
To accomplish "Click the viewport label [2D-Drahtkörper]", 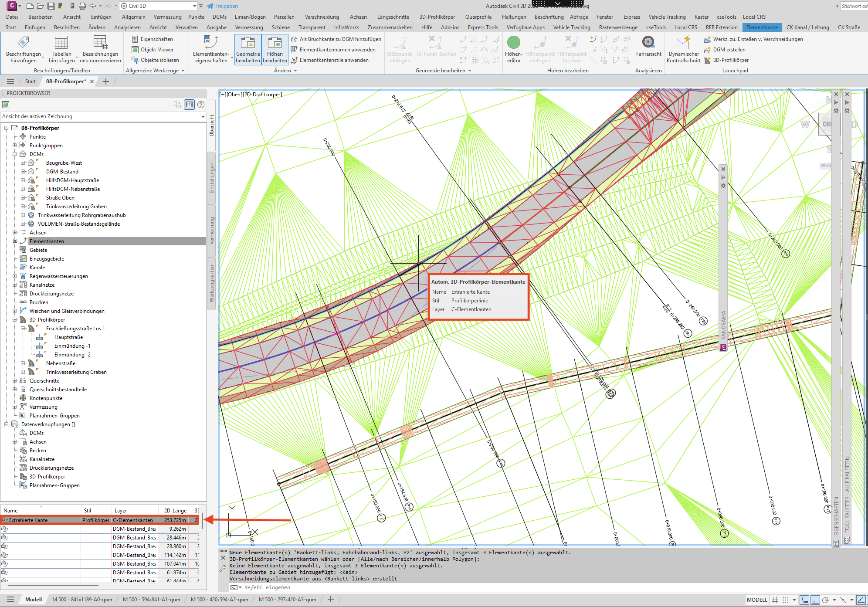I will 262,95.
